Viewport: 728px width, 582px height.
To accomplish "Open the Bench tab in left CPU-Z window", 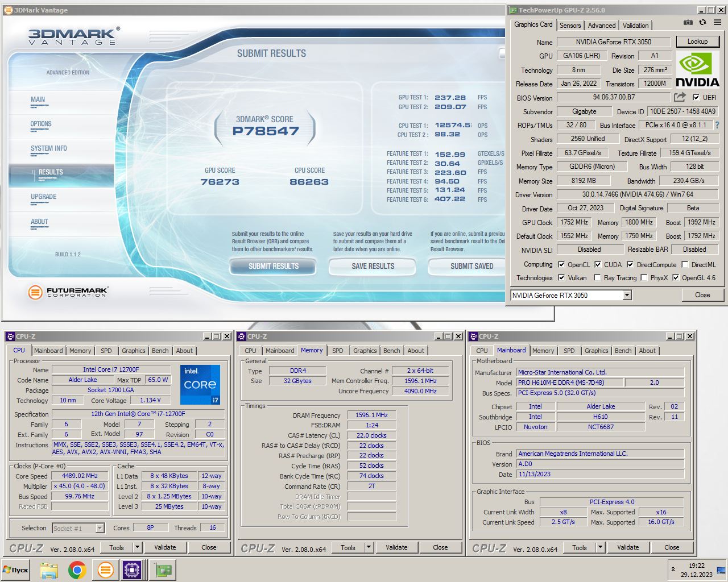I will pyautogui.click(x=160, y=351).
